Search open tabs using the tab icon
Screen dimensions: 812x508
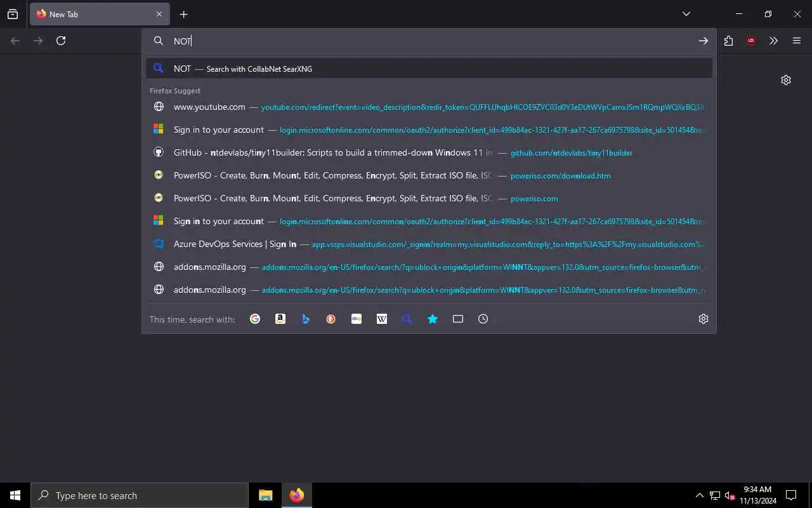pyautogui.click(x=458, y=319)
